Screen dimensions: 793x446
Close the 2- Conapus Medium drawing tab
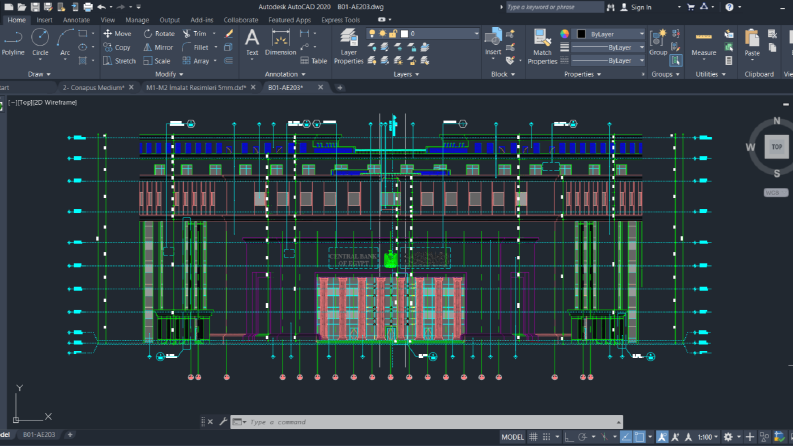coord(131,87)
